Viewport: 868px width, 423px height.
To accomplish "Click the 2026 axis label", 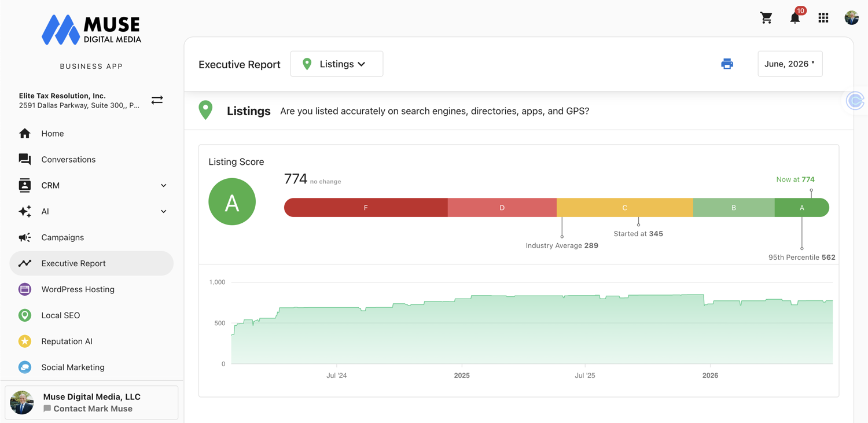I will pos(710,376).
